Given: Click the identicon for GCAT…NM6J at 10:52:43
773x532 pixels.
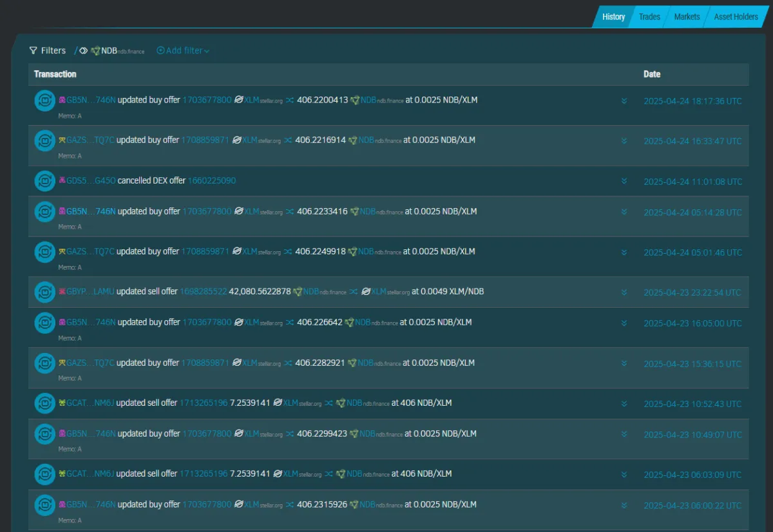Looking at the screenshot, I should coord(62,403).
